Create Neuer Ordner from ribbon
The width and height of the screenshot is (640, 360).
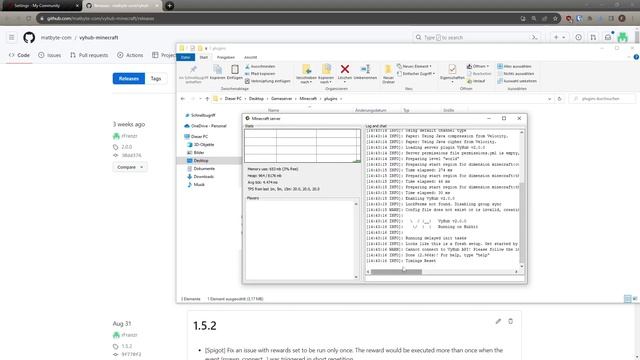(388, 74)
